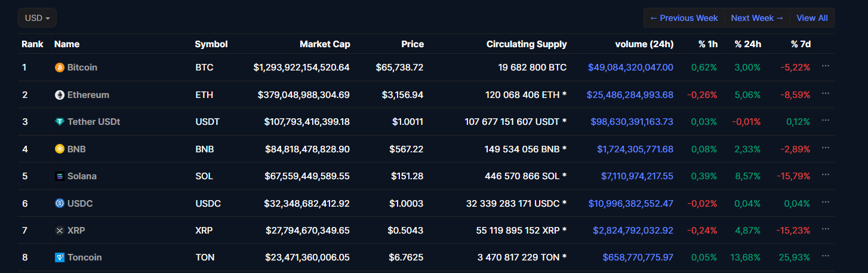Sort by the % 7d column header

click(x=801, y=44)
